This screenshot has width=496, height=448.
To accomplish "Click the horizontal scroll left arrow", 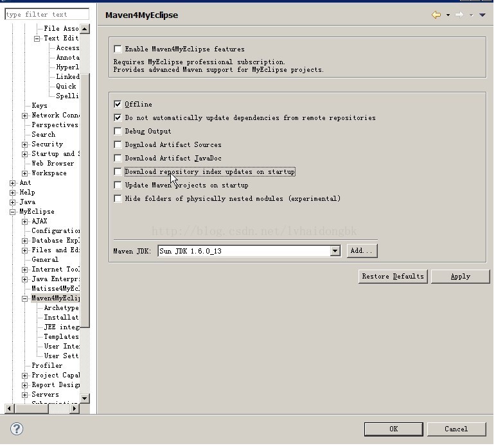I will pyautogui.click(x=9, y=408).
